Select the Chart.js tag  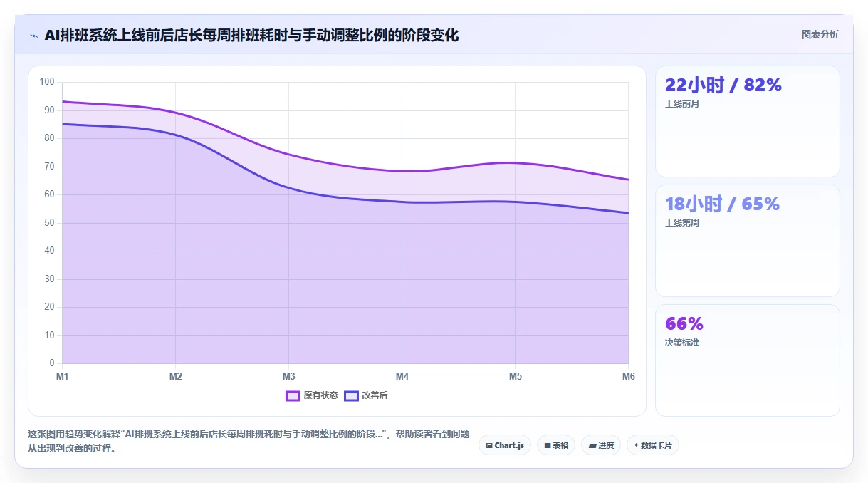pyautogui.click(x=505, y=445)
